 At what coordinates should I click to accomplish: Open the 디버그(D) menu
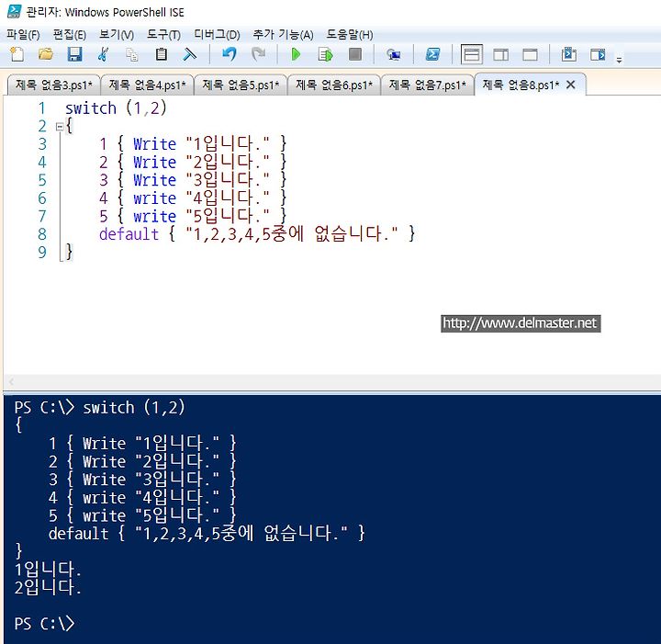pyautogui.click(x=217, y=35)
